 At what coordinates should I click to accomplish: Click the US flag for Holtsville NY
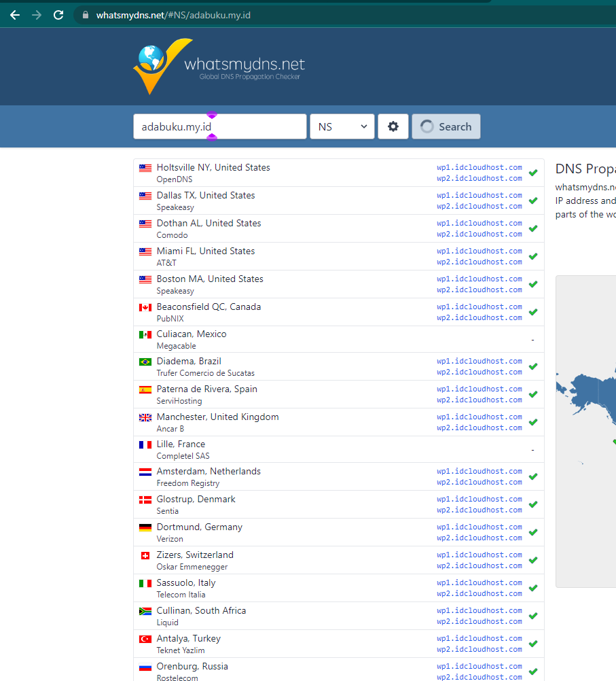(145, 168)
